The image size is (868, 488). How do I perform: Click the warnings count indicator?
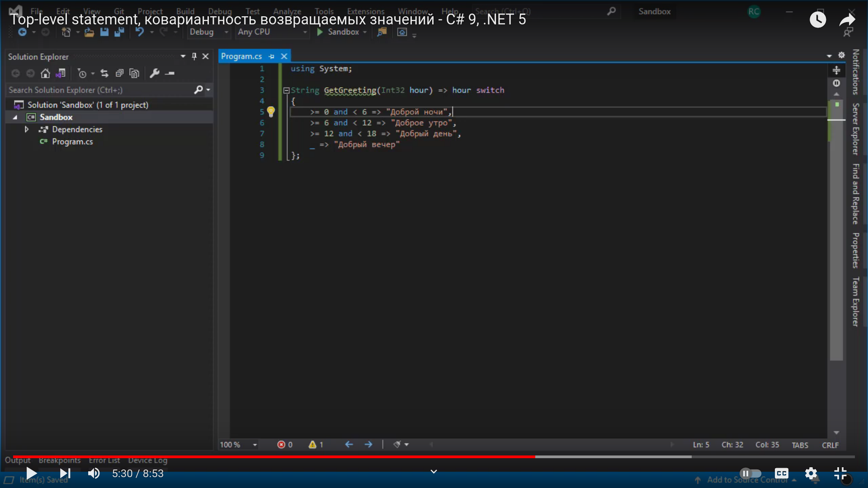[316, 445]
